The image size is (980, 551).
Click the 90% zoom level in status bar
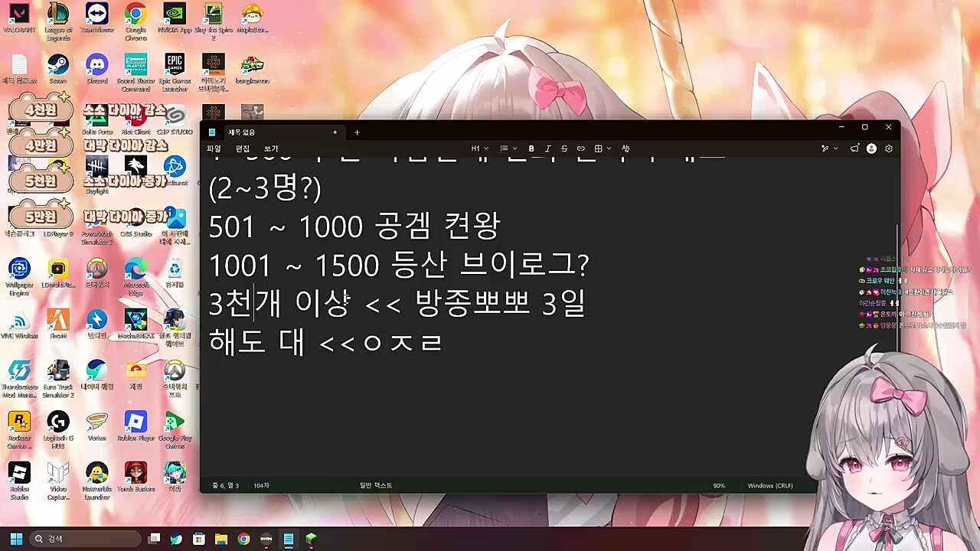(x=719, y=486)
